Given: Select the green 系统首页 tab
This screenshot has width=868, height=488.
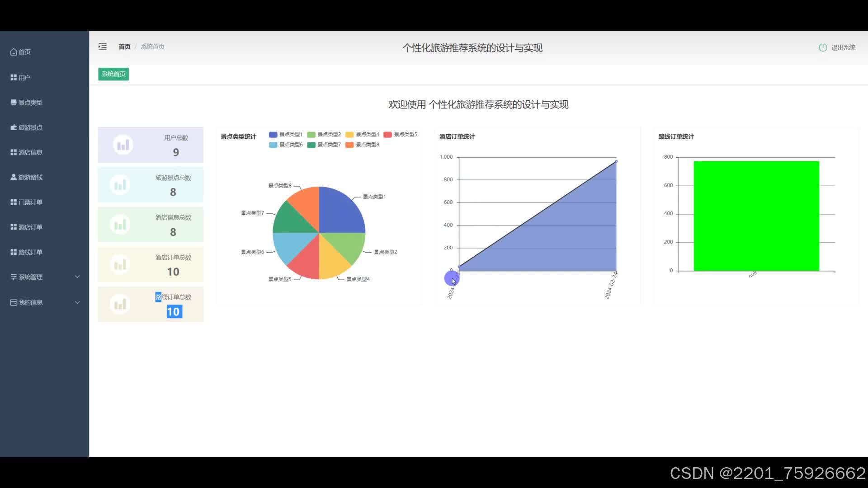Looking at the screenshot, I should [113, 74].
